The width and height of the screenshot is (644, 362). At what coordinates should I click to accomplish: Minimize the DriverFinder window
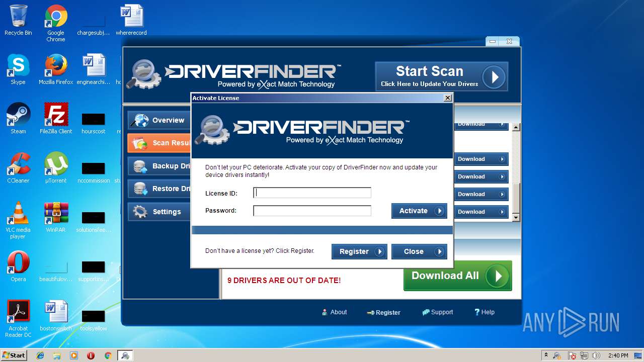(x=493, y=42)
